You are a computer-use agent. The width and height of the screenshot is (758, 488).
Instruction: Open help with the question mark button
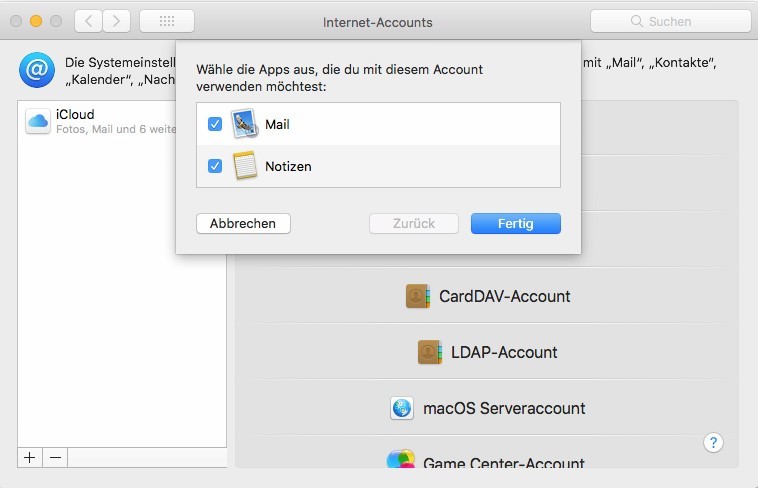point(713,442)
